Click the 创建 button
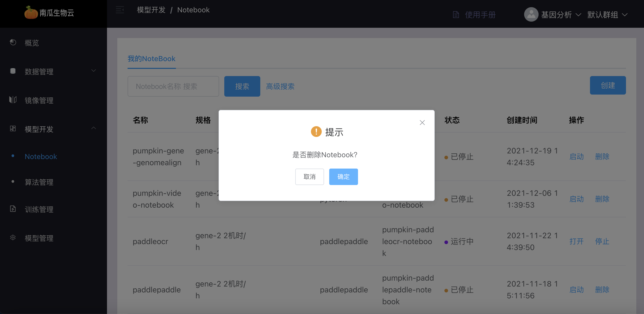 tap(608, 85)
